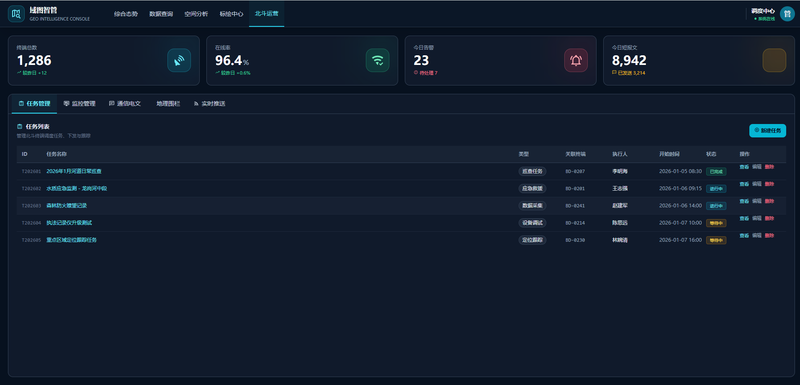Edit task T202603 via its 编辑 link

tap(757, 201)
